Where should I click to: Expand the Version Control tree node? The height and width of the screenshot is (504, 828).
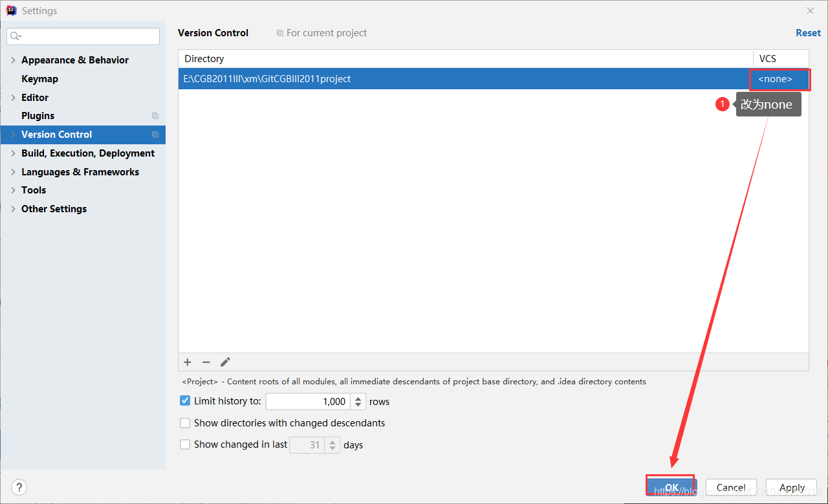pos(13,135)
